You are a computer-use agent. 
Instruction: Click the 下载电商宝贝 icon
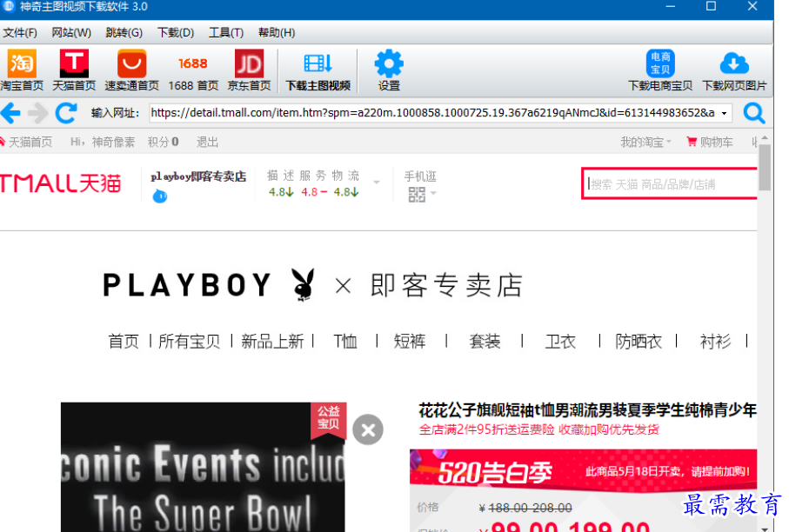click(660, 63)
